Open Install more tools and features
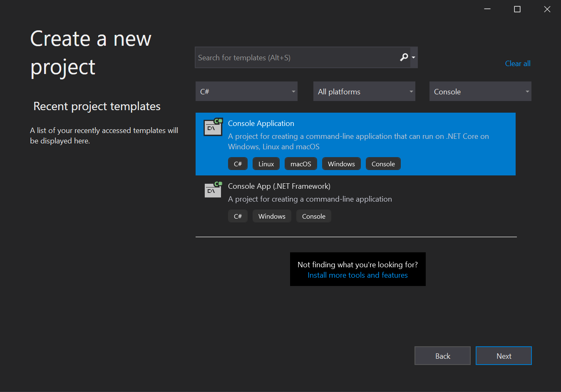The image size is (561, 392). click(357, 275)
